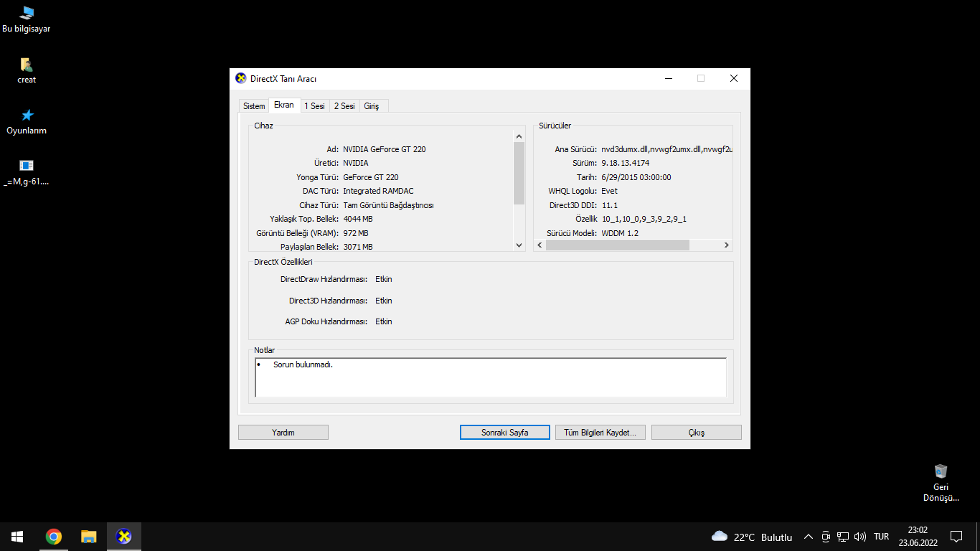Click the Direct3D Hızlandırması Etkin status
Image resolution: width=980 pixels, height=551 pixels.
384,301
